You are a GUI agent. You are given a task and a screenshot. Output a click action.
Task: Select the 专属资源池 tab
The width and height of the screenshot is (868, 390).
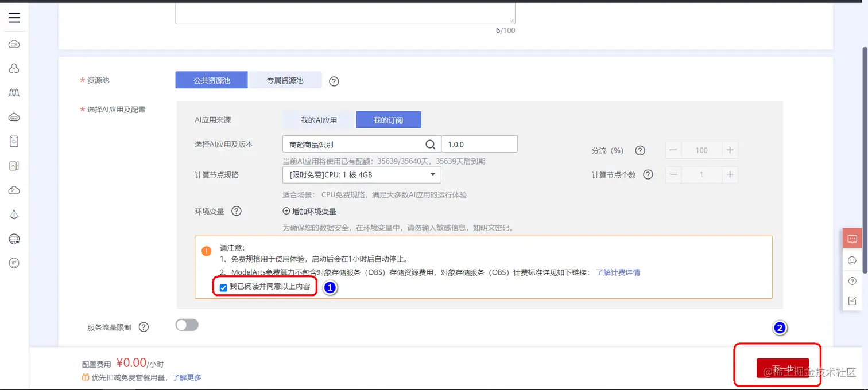(285, 80)
